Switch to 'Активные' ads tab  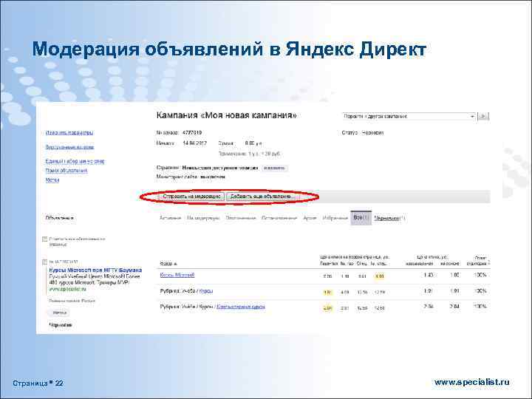click(x=171, y=218)
